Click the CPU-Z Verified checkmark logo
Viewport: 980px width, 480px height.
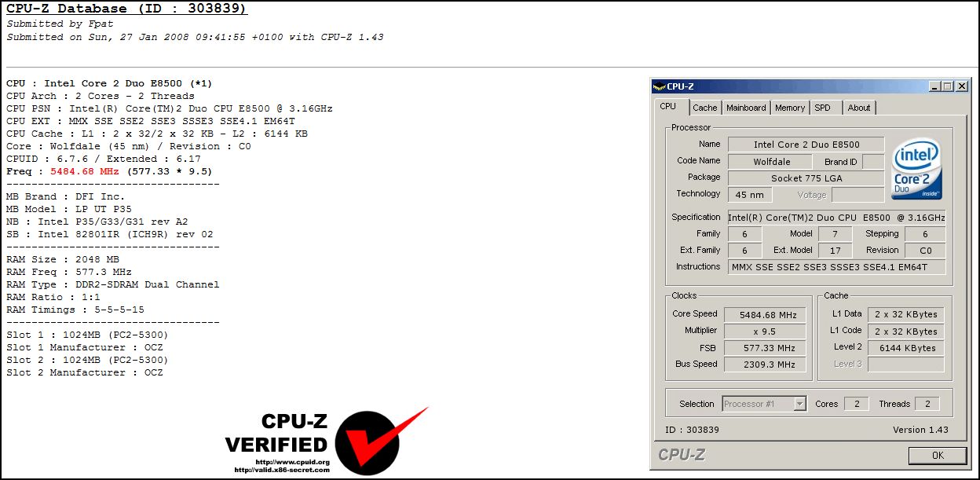click(381, 440)
